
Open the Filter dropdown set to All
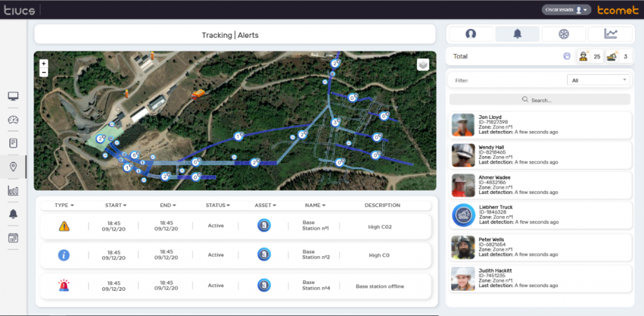tap(597, 80)
